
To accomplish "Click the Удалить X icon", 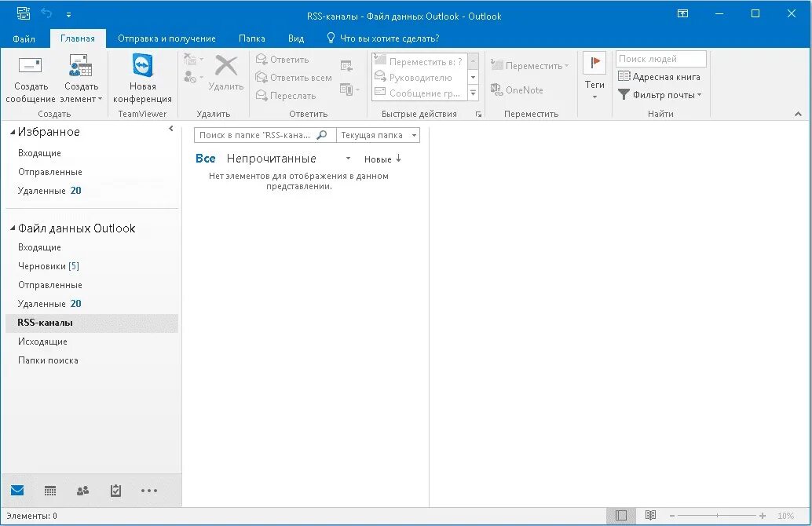I will click(226, 66).
